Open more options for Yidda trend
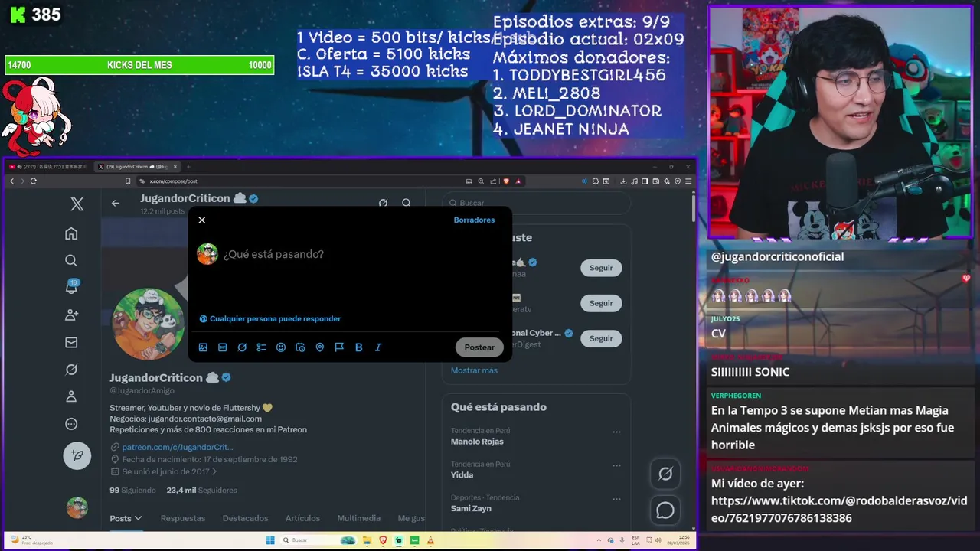The image size is (980, 551). tap(616, 465)
